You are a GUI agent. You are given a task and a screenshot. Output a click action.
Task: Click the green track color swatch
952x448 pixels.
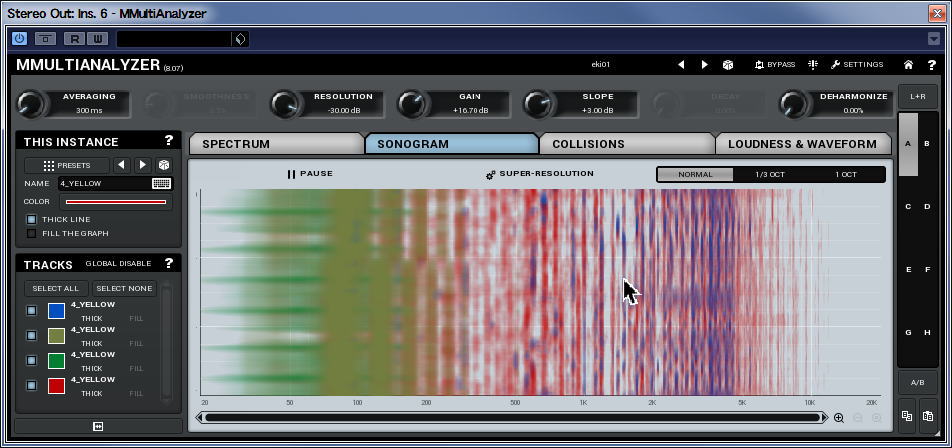56,361
